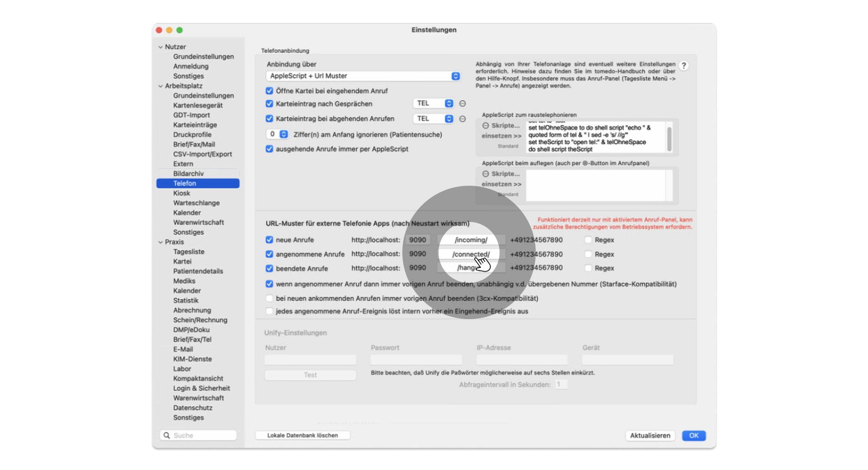
Task: Click the OK button
Action: 693,436
